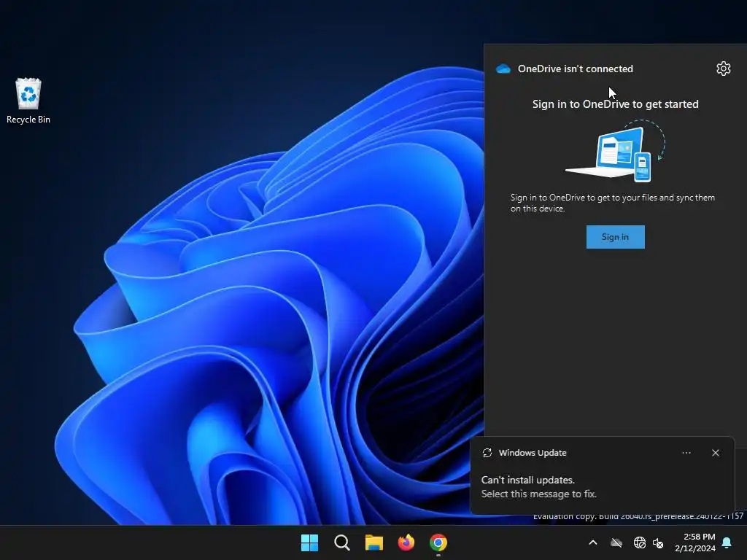The width and height of the screenshot is (747, 560).
Task: Open notification bell in taskbar
Action: [727, 542]
